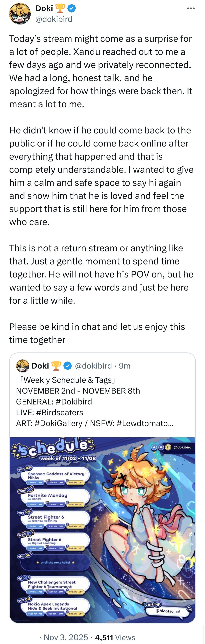Click the quoted post's @dokibird handle
This screenshot has width=205, height=644.
[93, 366]
